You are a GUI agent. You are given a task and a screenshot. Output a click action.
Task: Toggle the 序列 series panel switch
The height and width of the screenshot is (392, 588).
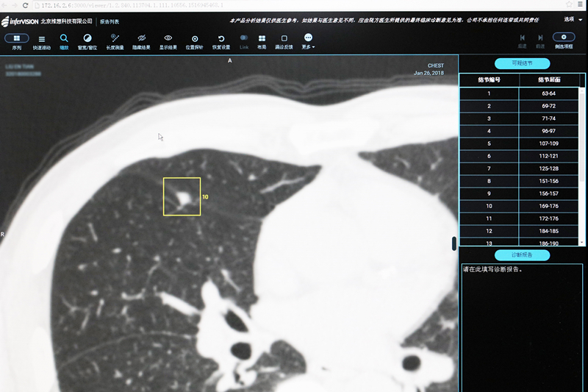(17, 38)
